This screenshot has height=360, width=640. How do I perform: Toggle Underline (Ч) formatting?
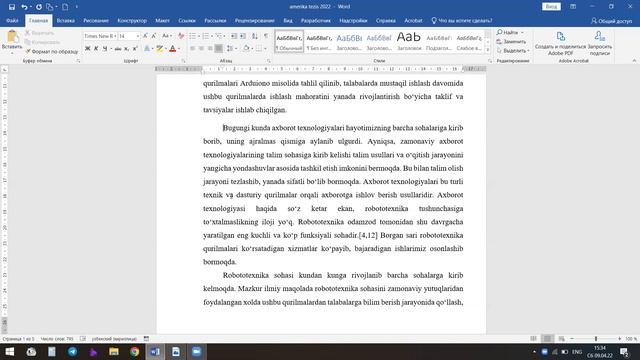point(105,49)
